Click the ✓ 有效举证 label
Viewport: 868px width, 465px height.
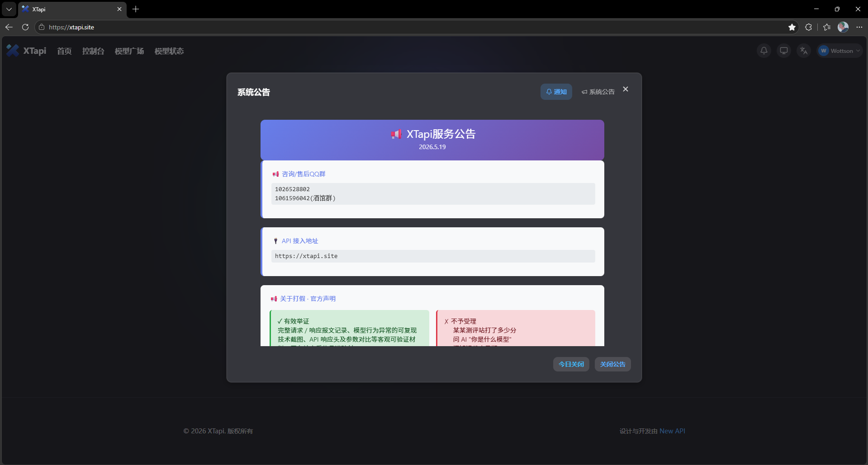(294, 321)
